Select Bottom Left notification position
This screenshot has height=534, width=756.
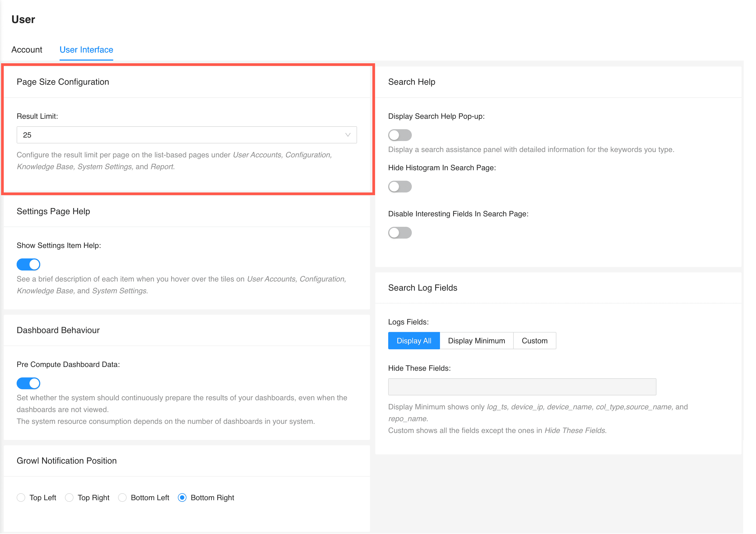[123, 498]
